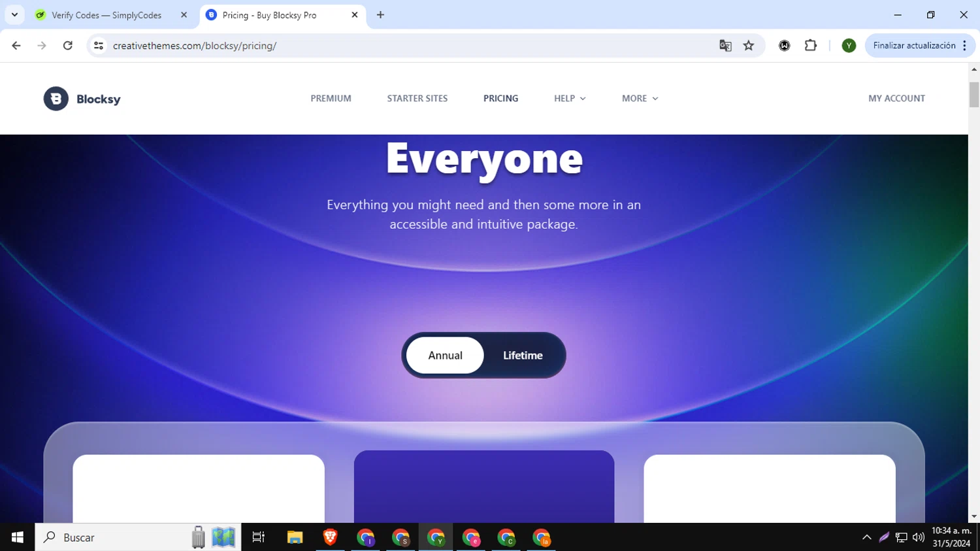Switch pricing to Lifetime

[x=523, y=356]
